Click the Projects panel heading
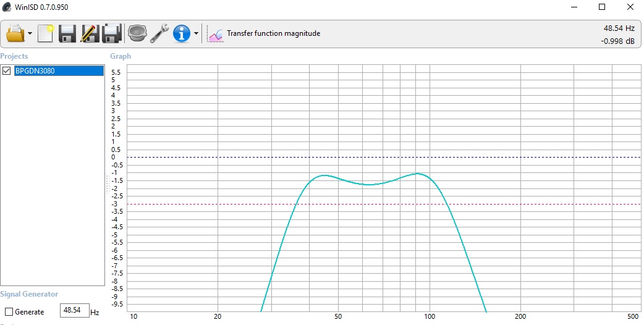Screen dimensions: 644x325 pos(14,56)
